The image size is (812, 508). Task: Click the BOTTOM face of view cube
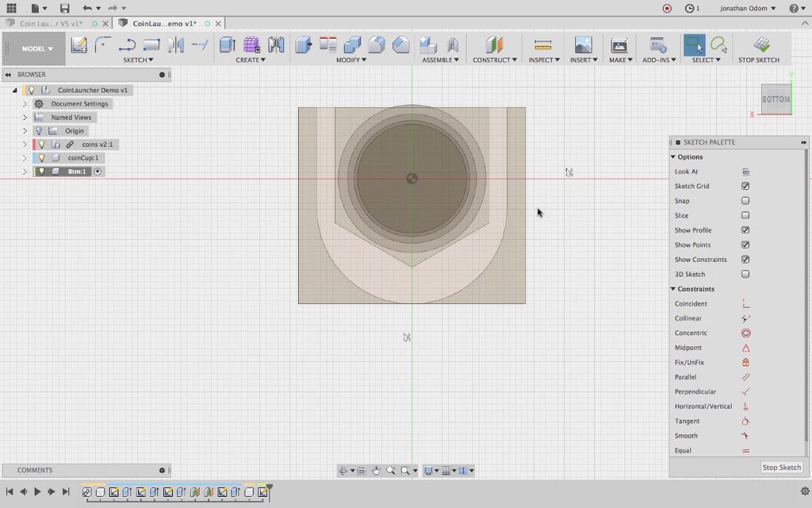[776, 99]
